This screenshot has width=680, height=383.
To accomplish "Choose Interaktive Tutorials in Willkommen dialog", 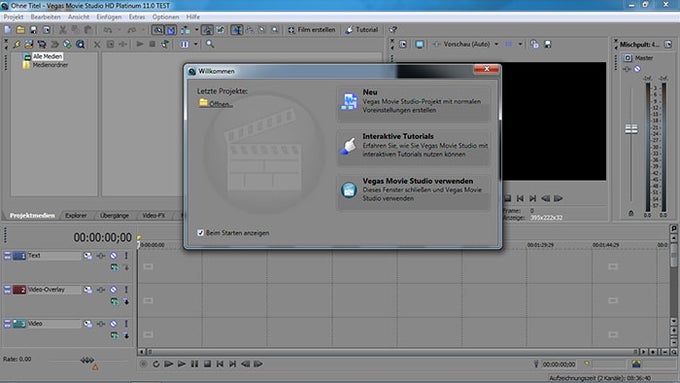I will pos(414,147).
